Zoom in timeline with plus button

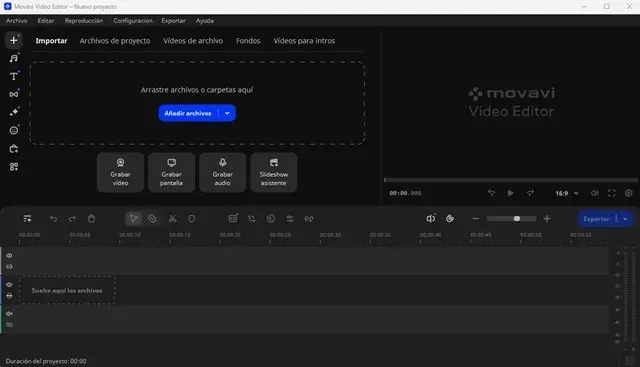click(547, 219)
